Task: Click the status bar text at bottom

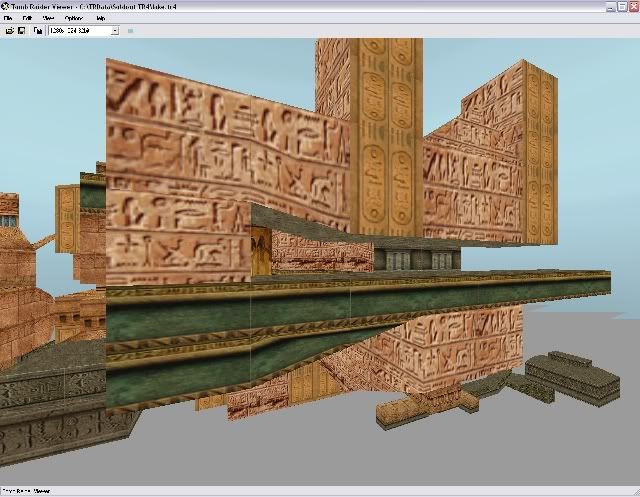Action: coord(26,491)
